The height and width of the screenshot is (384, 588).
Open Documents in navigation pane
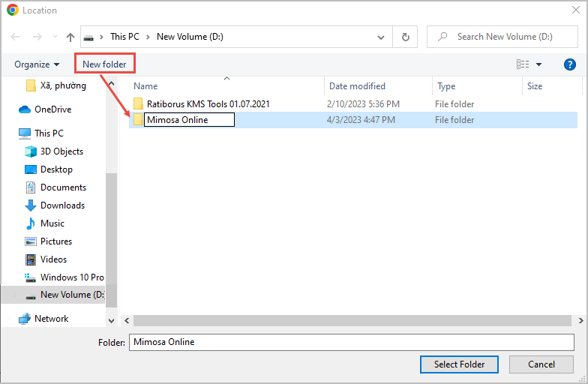tap(55, 187)
